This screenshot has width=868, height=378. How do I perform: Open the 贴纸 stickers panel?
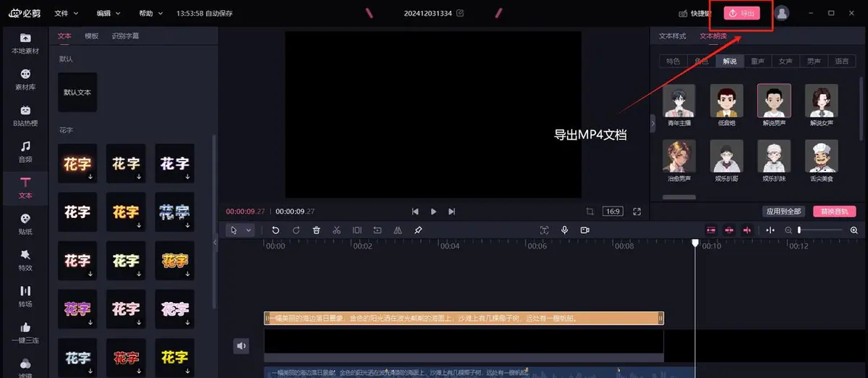pyautogui.click(x=25, y=224)
